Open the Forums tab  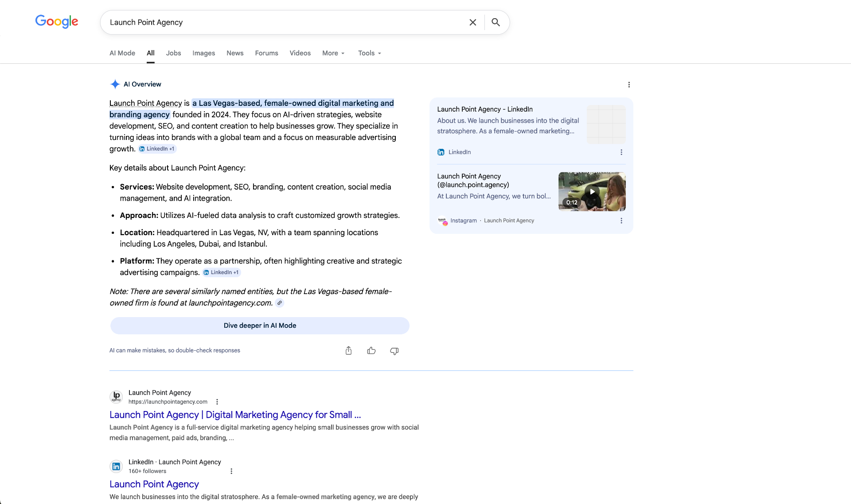[266, 53]
